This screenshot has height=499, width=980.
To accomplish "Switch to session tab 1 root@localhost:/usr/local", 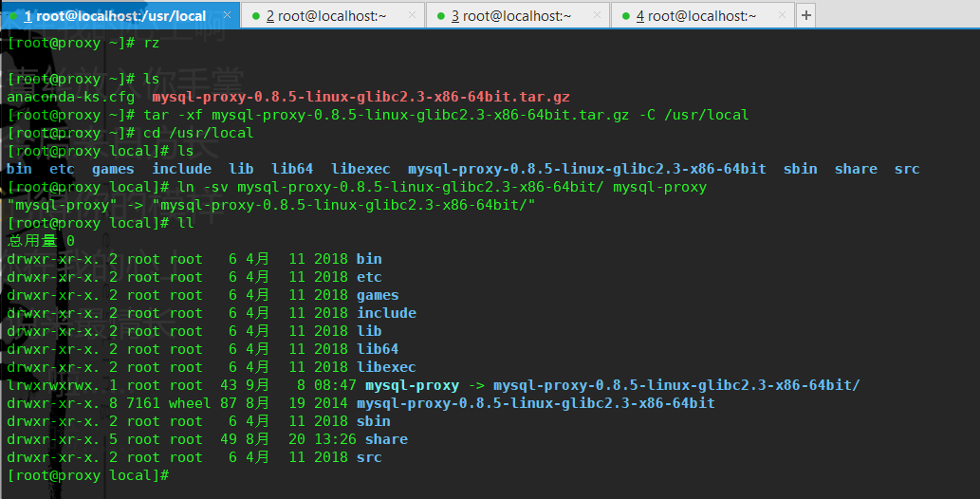I will click(x=120, y=15).
